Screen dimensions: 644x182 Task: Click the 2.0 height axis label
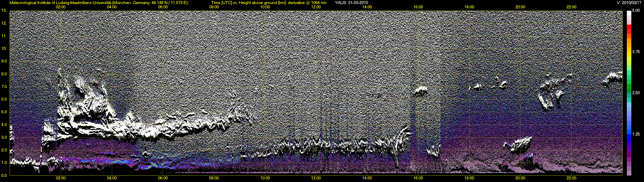coord(4,150)
